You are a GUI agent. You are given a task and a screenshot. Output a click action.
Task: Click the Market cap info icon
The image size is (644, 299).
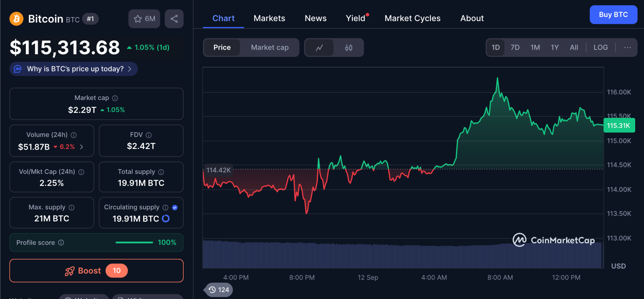[x=115, y=98]
